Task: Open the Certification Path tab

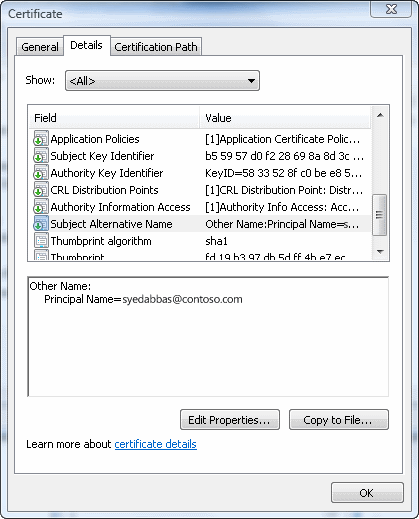Action: [x=156, y=47]
